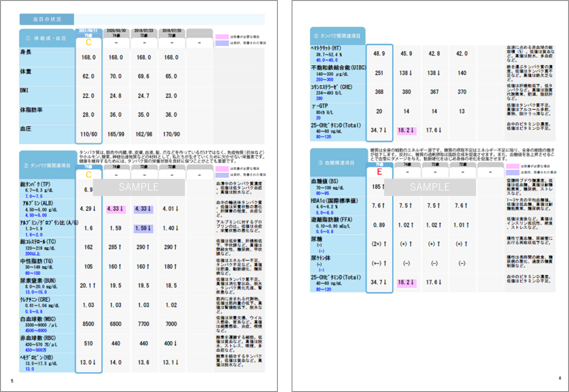Screen dimensions: 569x392
Task: Click the hematocrit value 42.8
Action: pos(434,53)
